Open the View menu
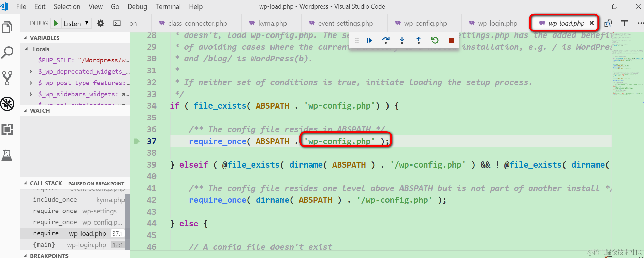Image resolution: width=644 pixels, height=258 pixels. pos(96,6)
